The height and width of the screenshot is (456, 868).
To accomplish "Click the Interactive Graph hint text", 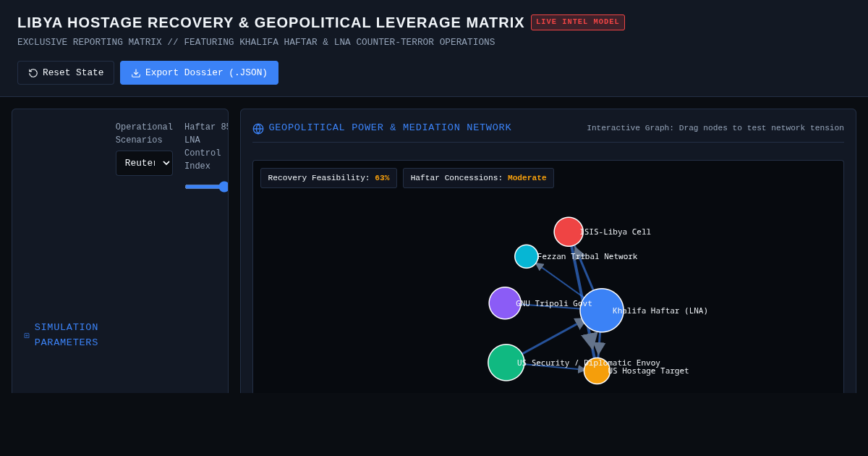I will point(715,128).
